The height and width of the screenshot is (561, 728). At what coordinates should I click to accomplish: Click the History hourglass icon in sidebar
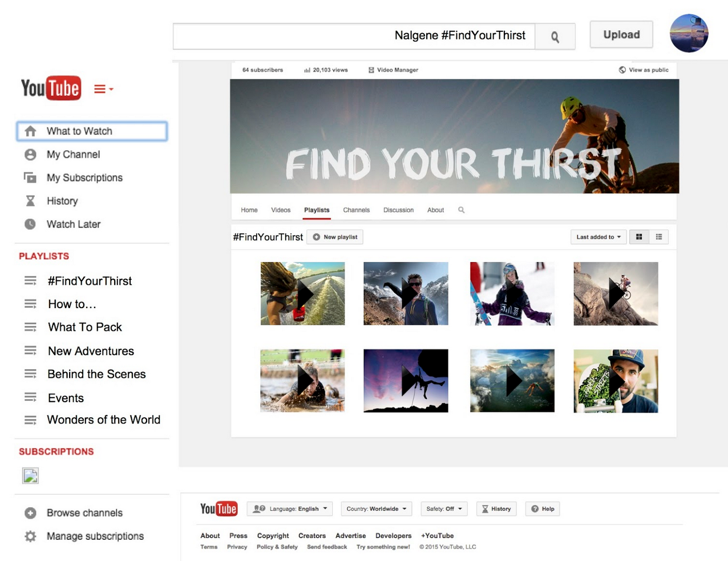coord(30,201)
